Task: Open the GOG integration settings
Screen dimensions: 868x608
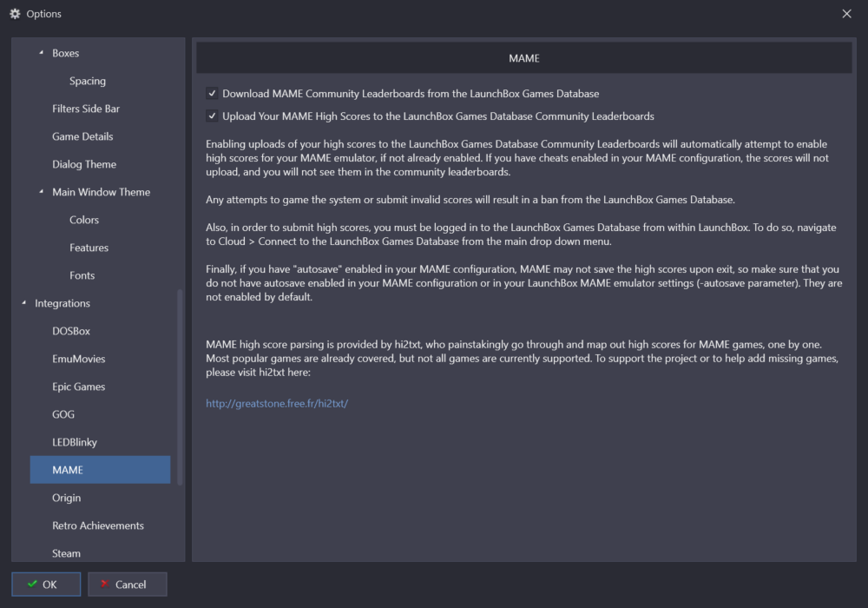Action: pyautogui.click(x=63, y=414)
